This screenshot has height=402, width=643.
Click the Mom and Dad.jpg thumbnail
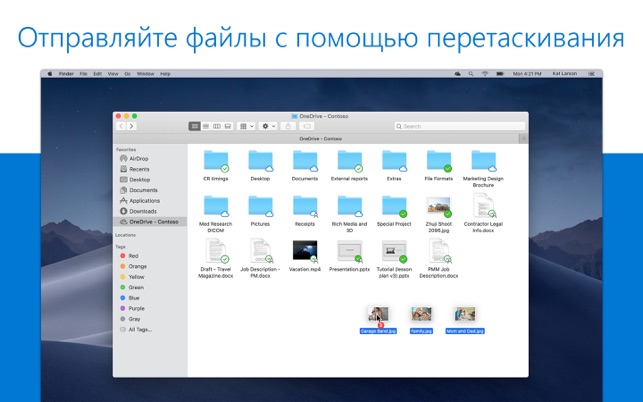pyautogui.click(x=465, y=315)
